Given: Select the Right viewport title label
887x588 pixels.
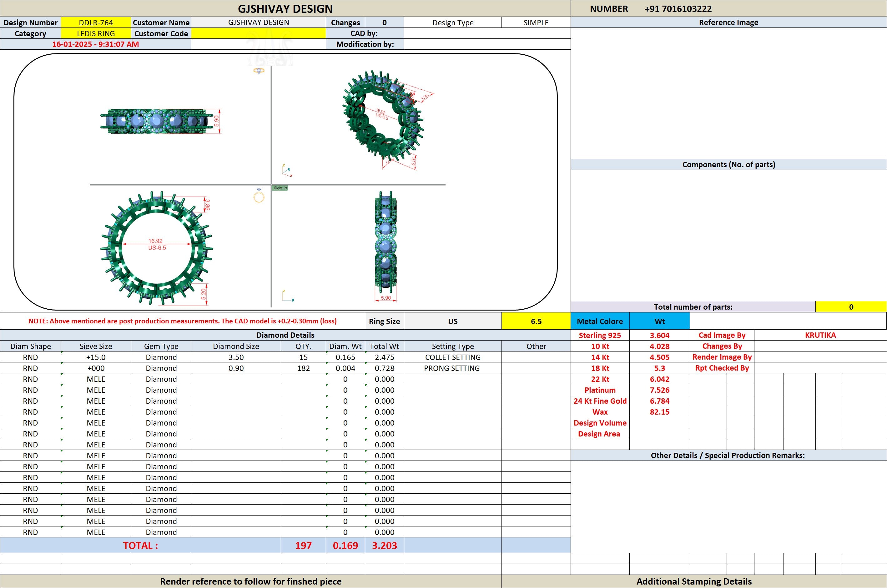Looking at the screenshot, I should tap(278, 188).
